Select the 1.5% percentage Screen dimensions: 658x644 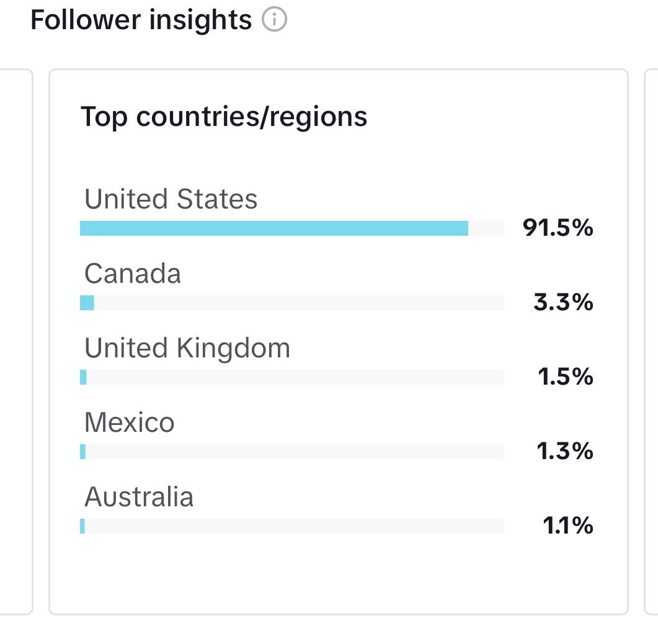tap(565, 376)
